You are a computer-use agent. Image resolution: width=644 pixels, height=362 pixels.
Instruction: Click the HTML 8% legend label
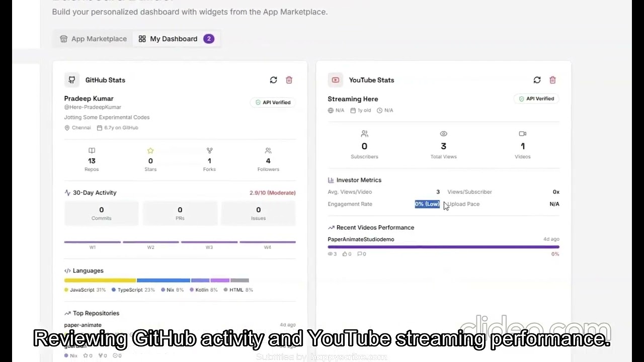tap(238, 290)
